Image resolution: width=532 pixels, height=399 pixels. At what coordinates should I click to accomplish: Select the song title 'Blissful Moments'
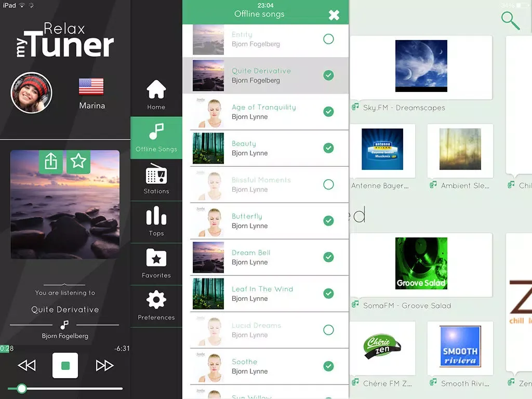(261, 180)
